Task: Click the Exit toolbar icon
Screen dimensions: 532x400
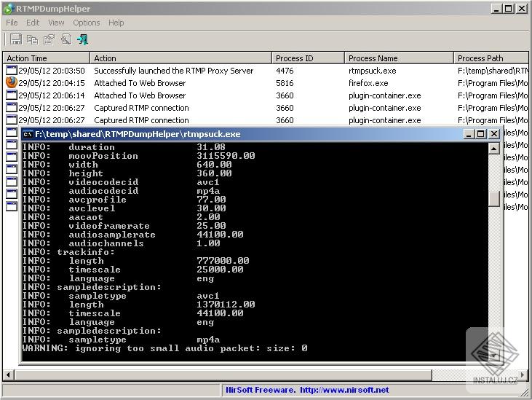Action: pos(83,39)
